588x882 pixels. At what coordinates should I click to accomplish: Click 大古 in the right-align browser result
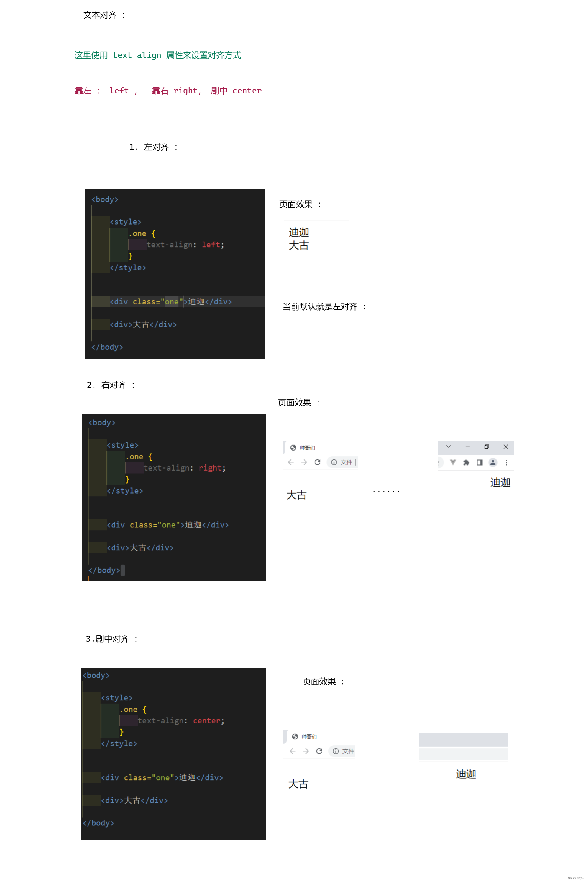pyautogui.click(x=296, y=495)
